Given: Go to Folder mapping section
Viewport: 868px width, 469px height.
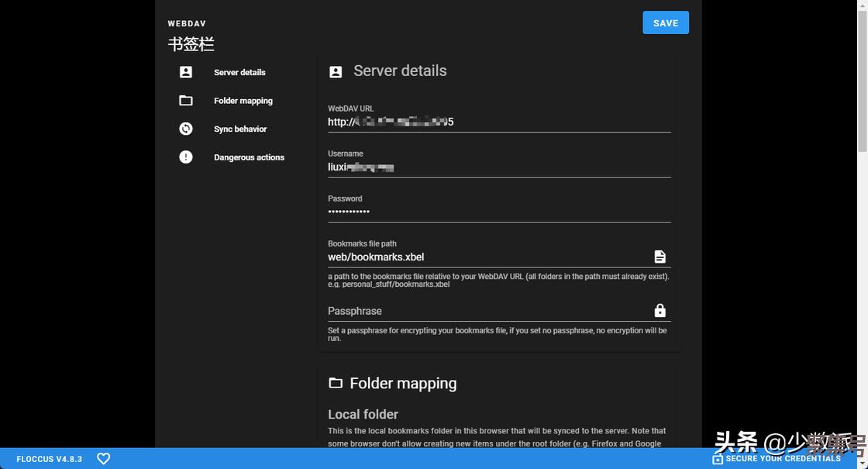Looking at the screenshot, I should pos(243,101).
